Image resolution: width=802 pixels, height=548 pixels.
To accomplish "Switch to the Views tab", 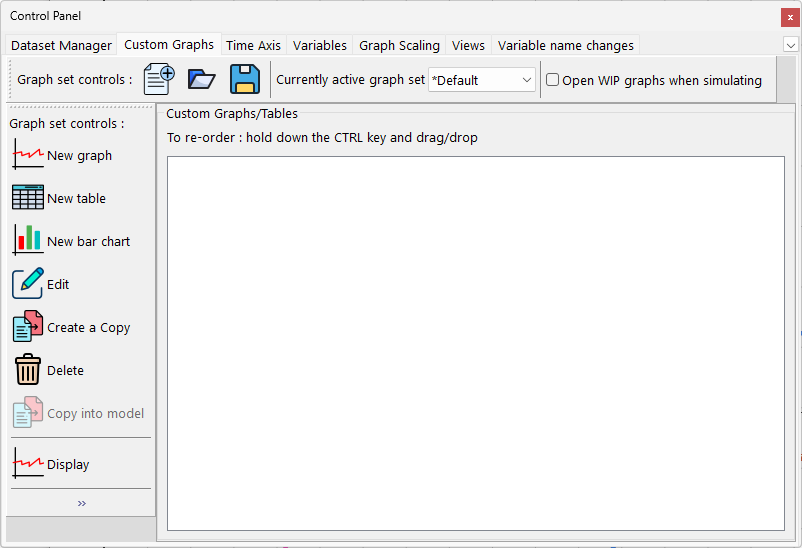I will (468, 45).
